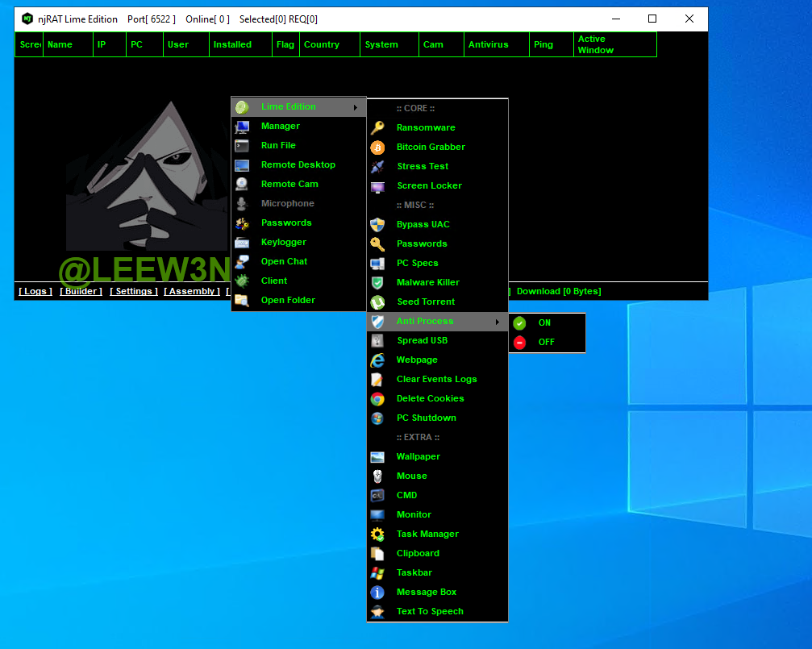The height and width of the screenshot is (649, 812).
Task: Open the [ Settings ] link
Action: point(134,291)
